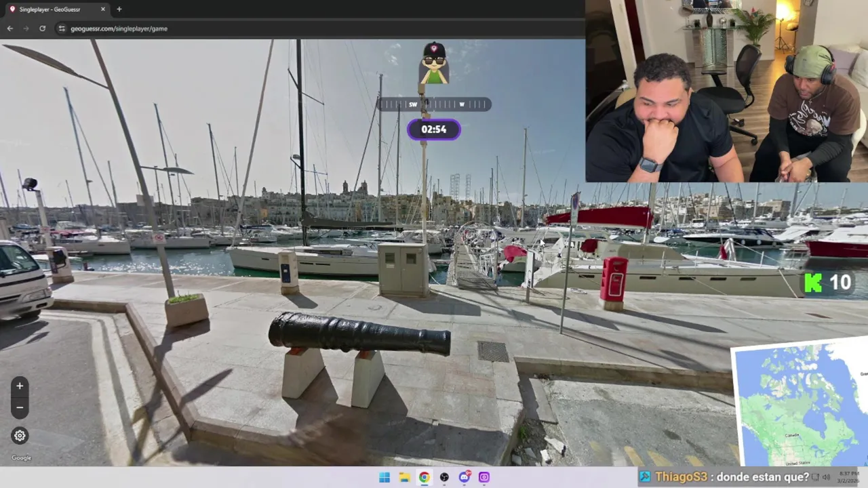Open the guess map thumbnail
Image resolution: width=868 pixels, height=488 pixels.
(x=800, y=404)
